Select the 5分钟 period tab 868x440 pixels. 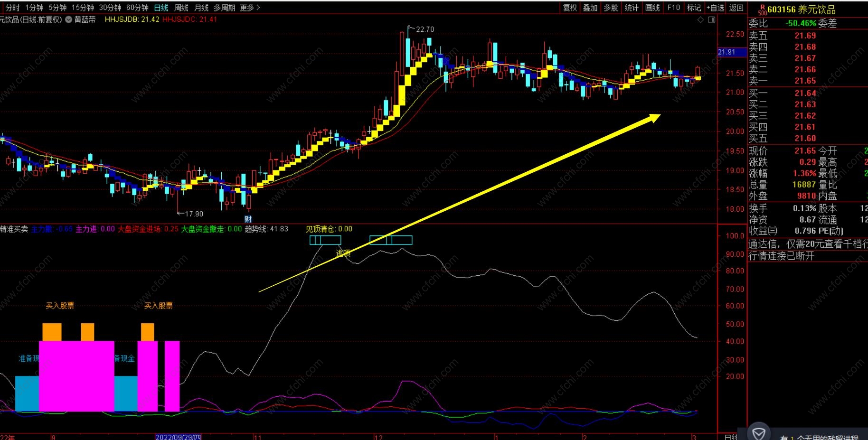(x=57, y=8)
